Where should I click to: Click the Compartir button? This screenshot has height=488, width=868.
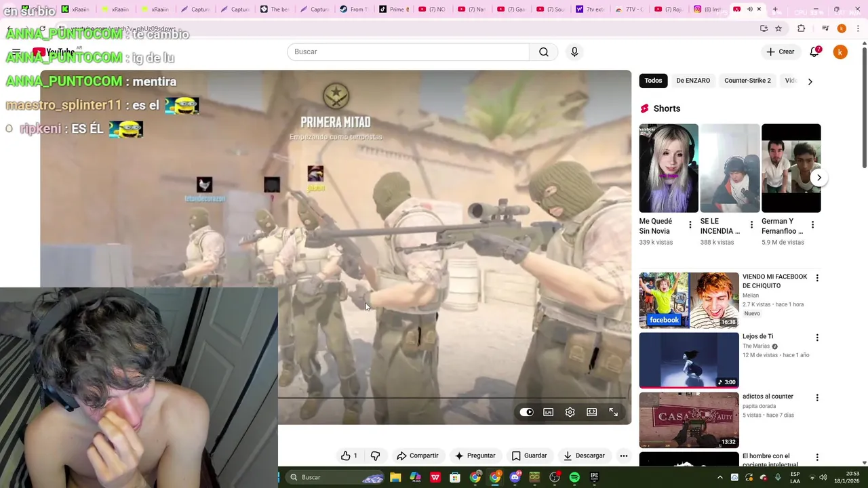click(417, 455)
